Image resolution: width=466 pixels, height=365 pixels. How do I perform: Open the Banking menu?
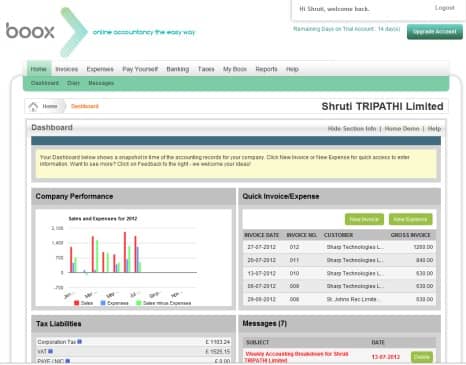click(x=178, y=69)
